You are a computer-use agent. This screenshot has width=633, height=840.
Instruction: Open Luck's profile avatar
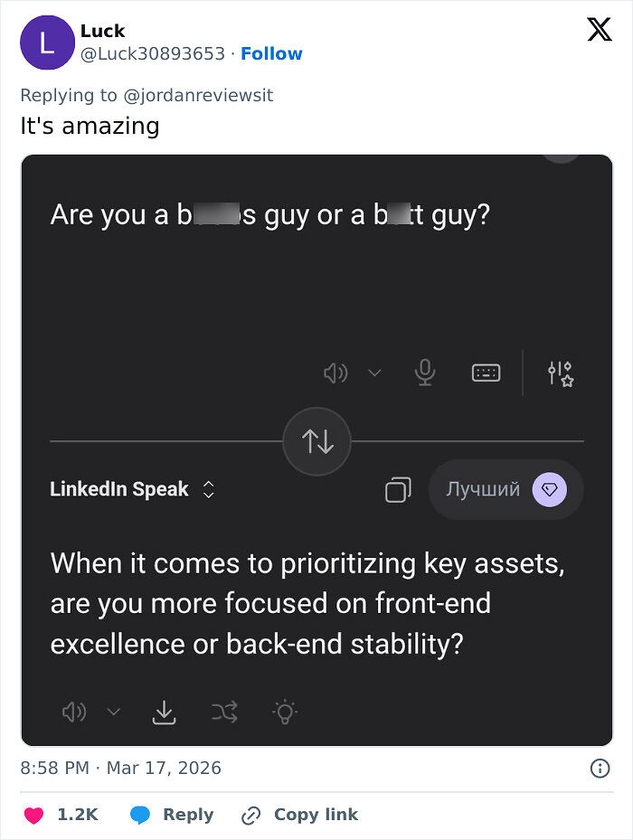(x=47, y=42)
